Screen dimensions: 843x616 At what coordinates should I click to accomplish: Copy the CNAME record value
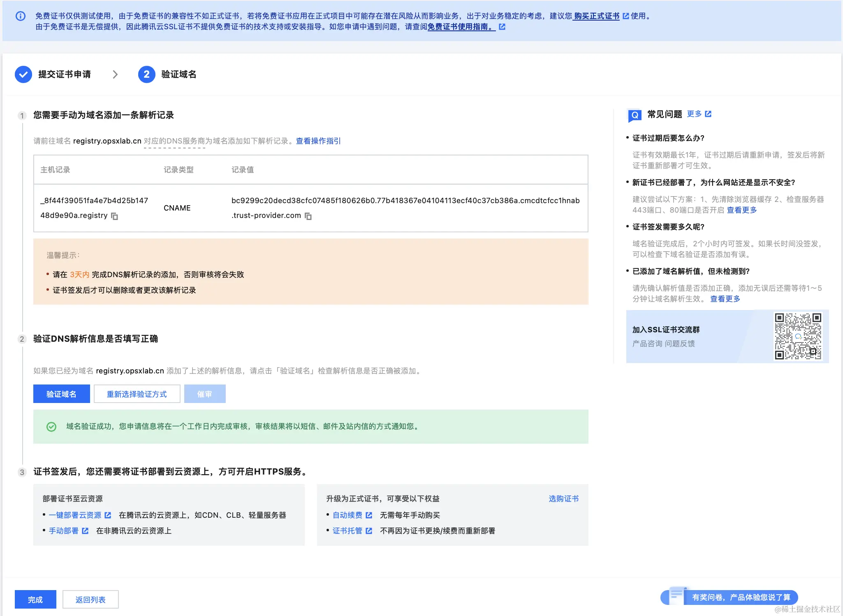click(x=308, y=217)
